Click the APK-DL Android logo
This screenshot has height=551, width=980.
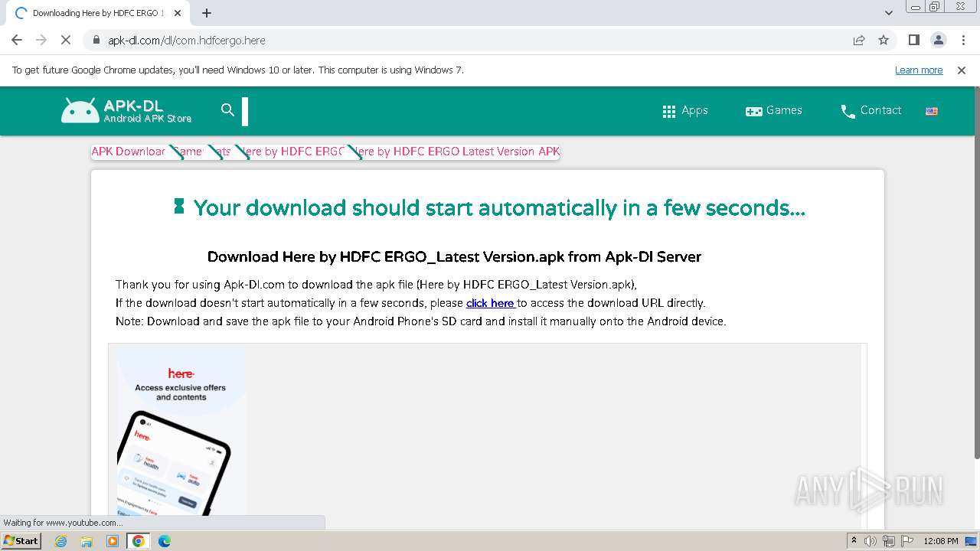(126, 110)
